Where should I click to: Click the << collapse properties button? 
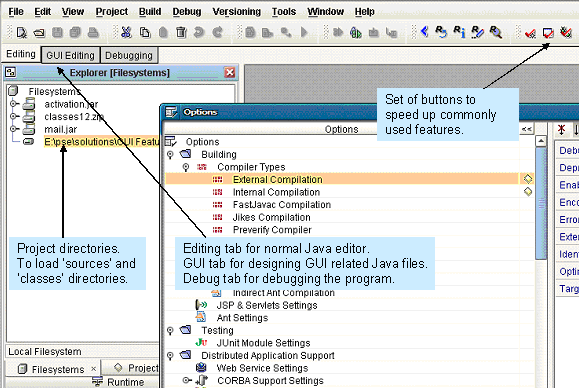[527, 129]
